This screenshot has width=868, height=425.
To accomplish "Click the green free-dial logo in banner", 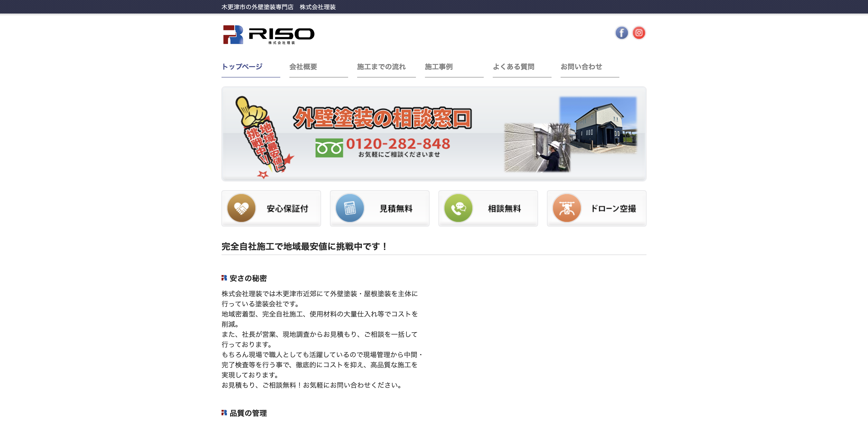I will [x=329, y=148].
